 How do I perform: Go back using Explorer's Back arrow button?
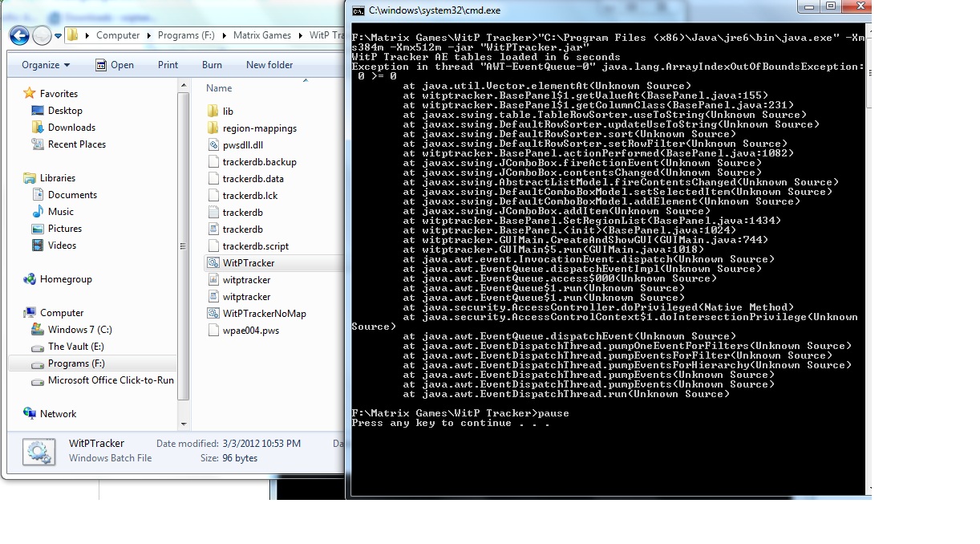(x=19, y=35)
